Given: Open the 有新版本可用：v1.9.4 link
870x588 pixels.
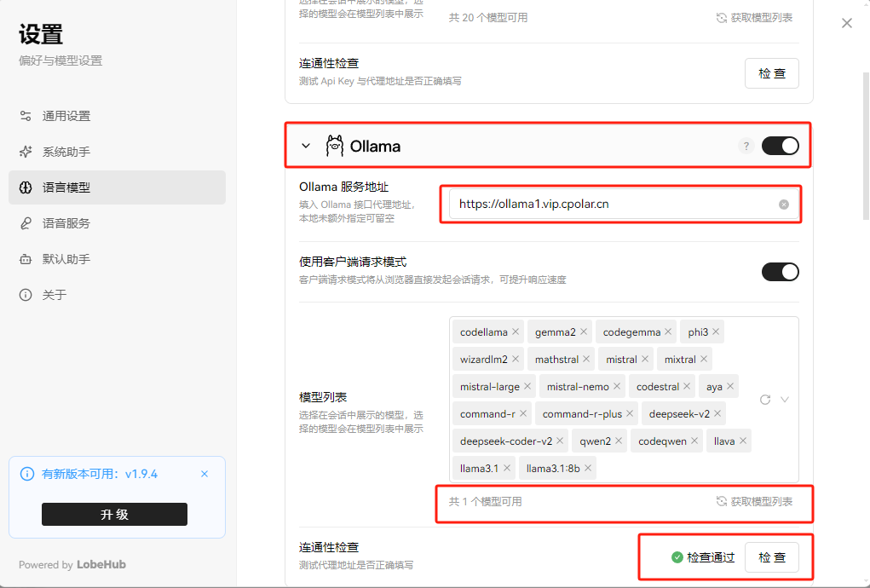Looking at the screenshot, I should coord(100,474).
